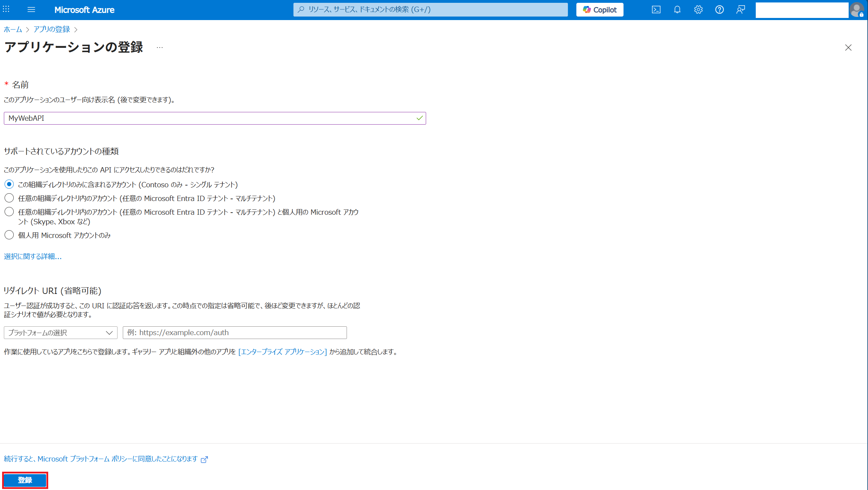Click the user account avatar

click(856, 10)
